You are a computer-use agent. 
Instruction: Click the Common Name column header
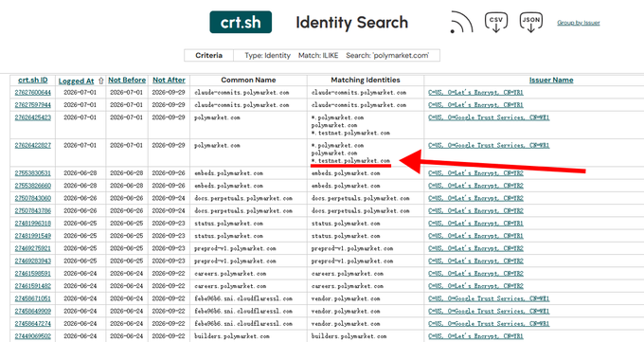pyautogui.click(x=248, y=81)
